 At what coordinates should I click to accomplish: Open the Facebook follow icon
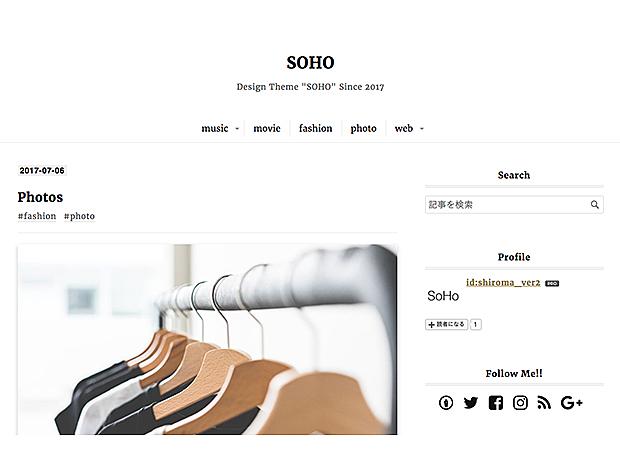pyautogui.click(x=496, y=403)
